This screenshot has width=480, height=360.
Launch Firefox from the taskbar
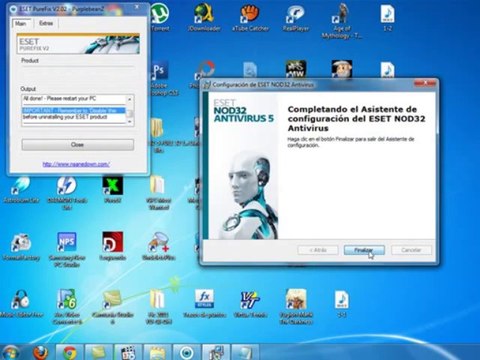[41, 353]
